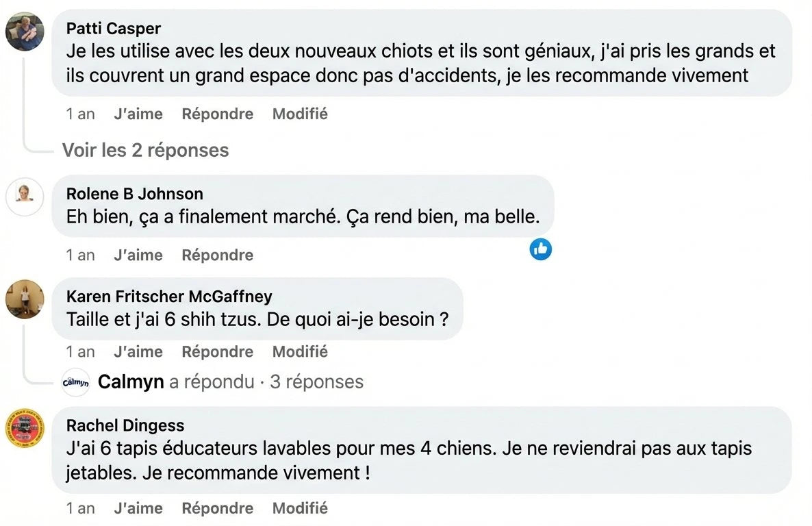Image resolution: width=812 pixels, height=526 pixels.
Task: Click the Calmyn brand logo icon
Action: click(x=75, y=382)
